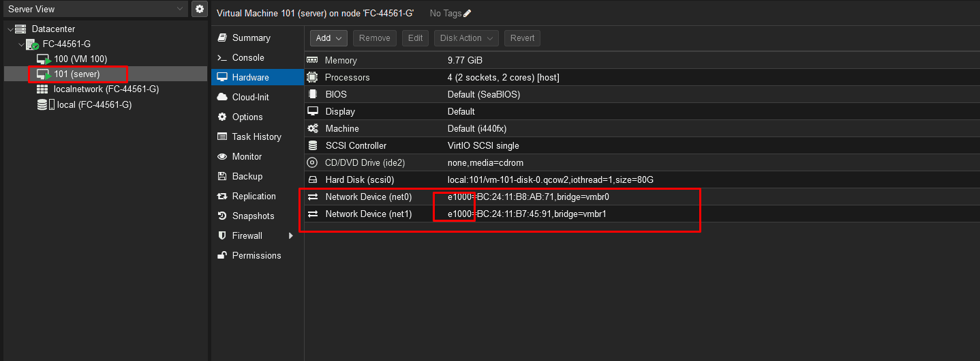Select VM 100 in the tree
This screenshot has height=361, width=980.
click(x=80, y=59)
